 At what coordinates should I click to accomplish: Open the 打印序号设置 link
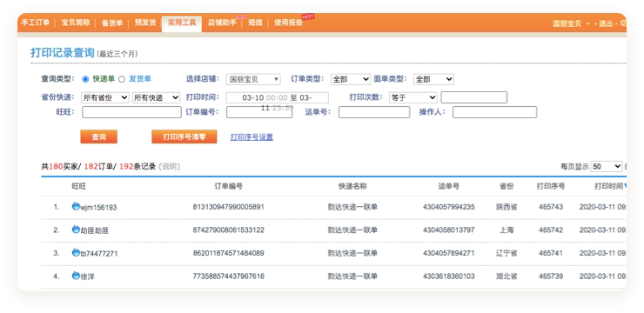click(x=252, y=137)
